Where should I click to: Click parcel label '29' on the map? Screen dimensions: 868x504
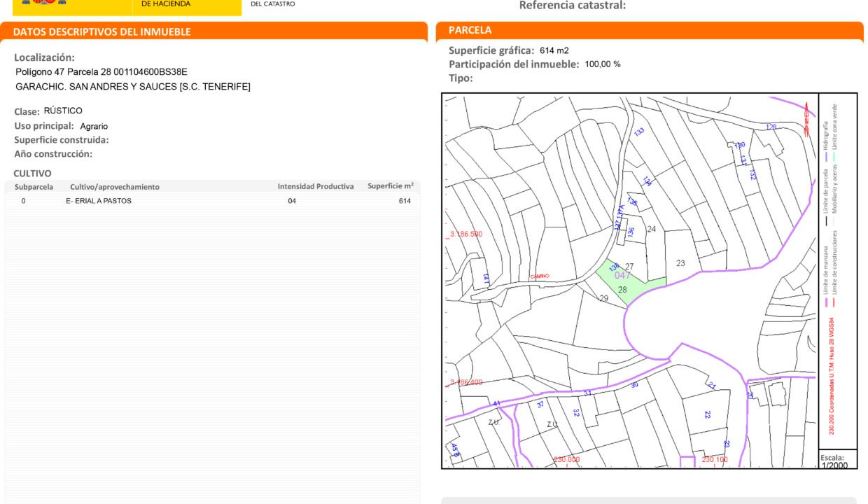pos(603,298)
